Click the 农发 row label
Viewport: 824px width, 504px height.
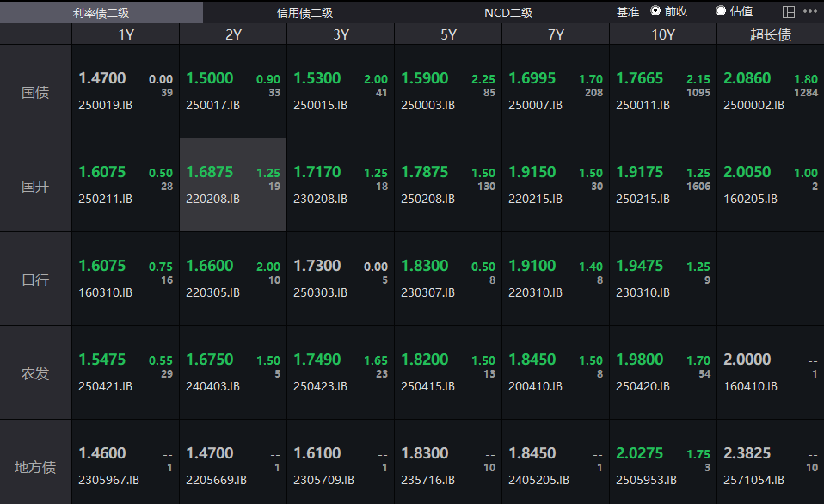pos(35,373)
